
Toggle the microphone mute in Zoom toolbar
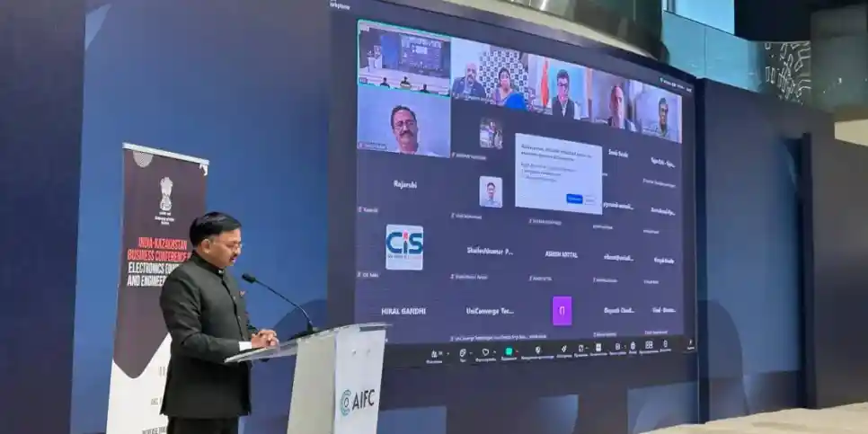[434, 354]
